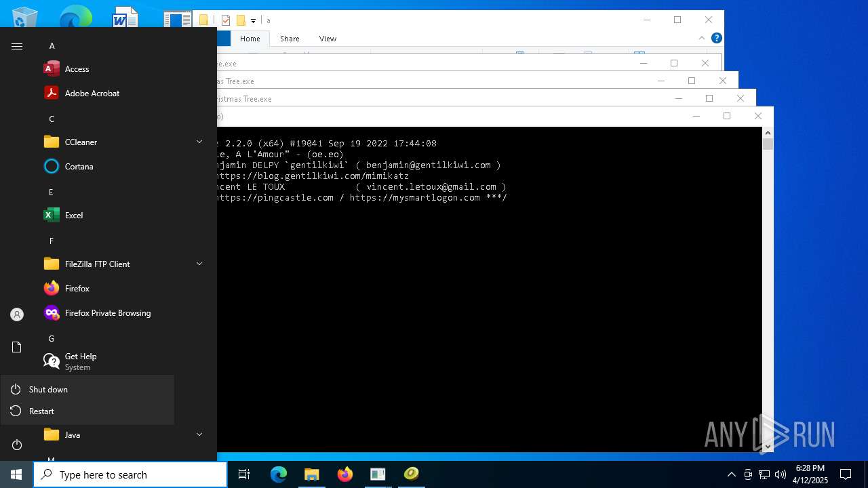Choose Shut down from the power menu
This screenshot has width=868, height=488.
87,390
